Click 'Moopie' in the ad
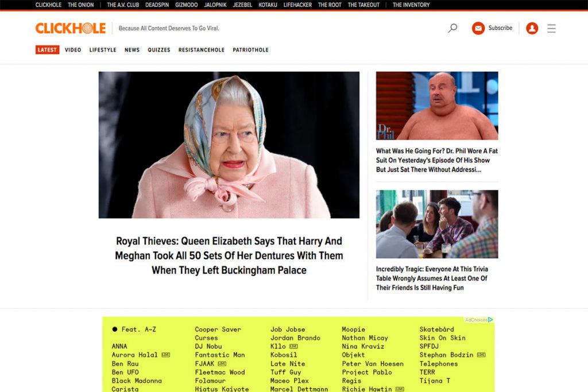The image size is (588, 392). pos(353,329)
